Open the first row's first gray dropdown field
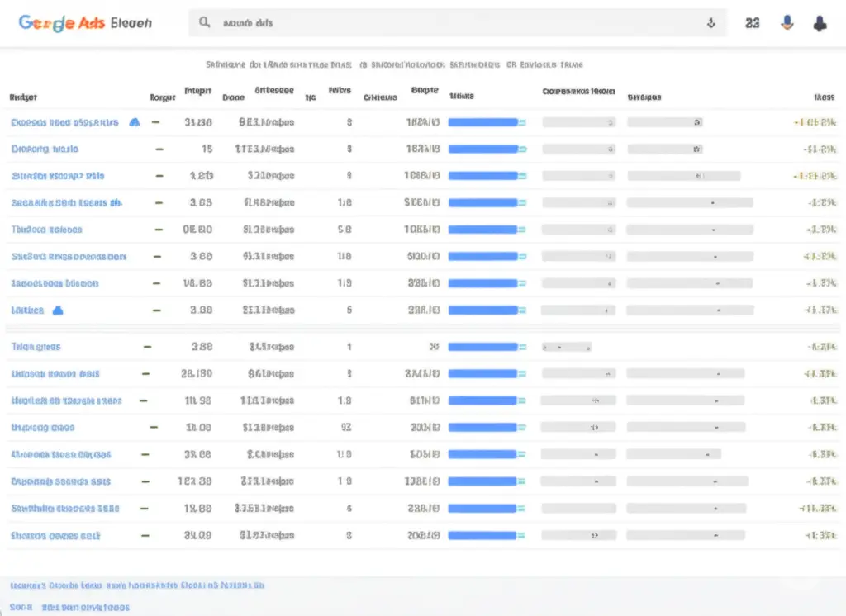 click(578, 122)
